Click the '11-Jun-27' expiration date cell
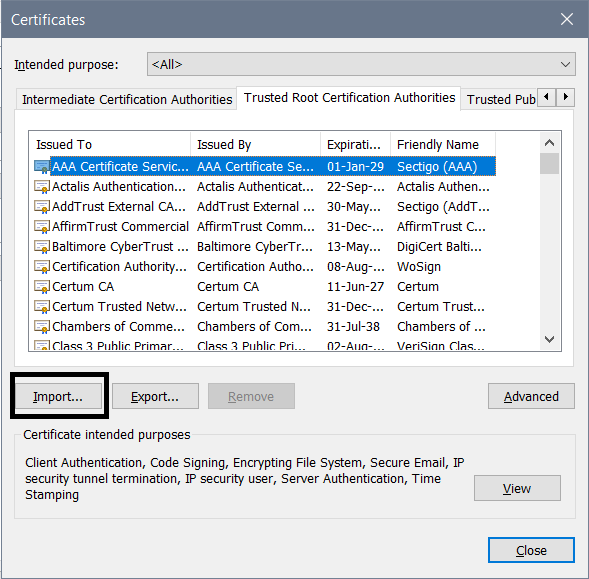 tap(355, 287)
